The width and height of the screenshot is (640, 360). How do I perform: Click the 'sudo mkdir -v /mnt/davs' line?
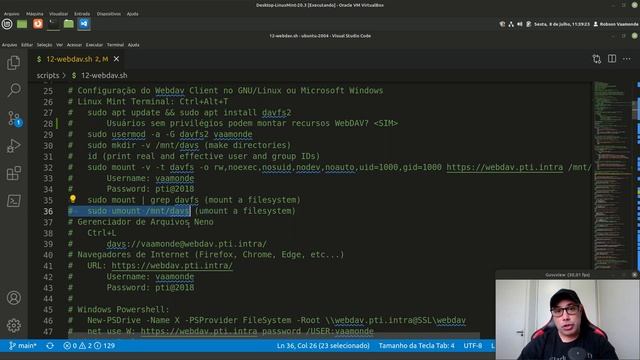coord(143,146)
